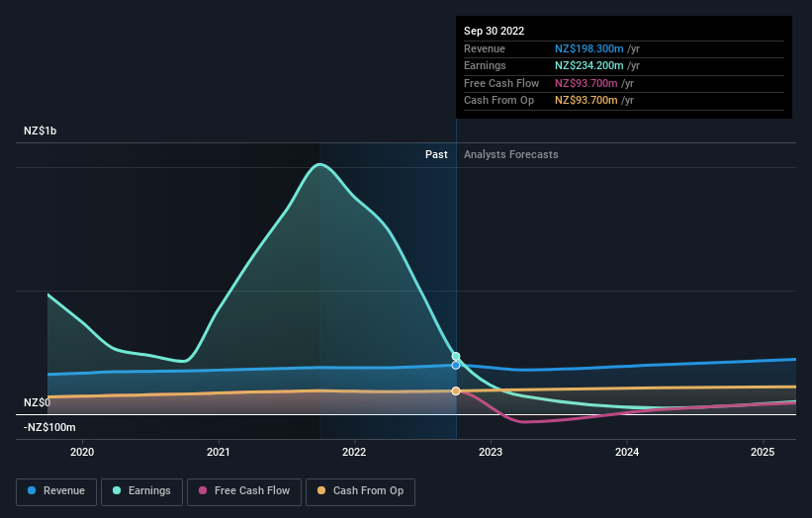Select the 2025 x-axis label
This screenshot has width=812, height=518.
(x=763, y=452)
